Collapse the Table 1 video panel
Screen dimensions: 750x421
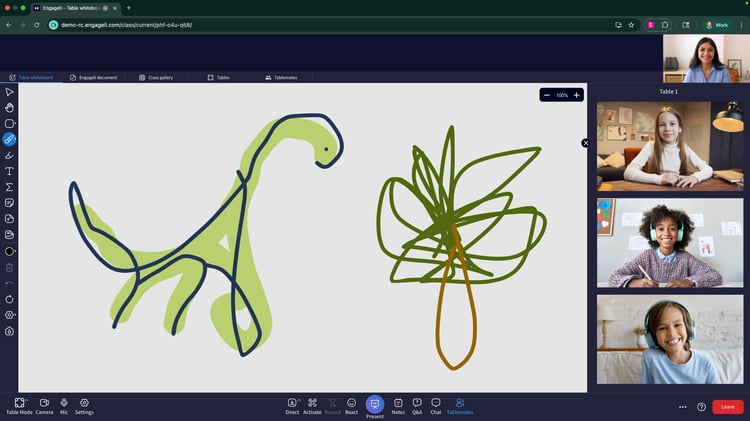pos(586,143)
